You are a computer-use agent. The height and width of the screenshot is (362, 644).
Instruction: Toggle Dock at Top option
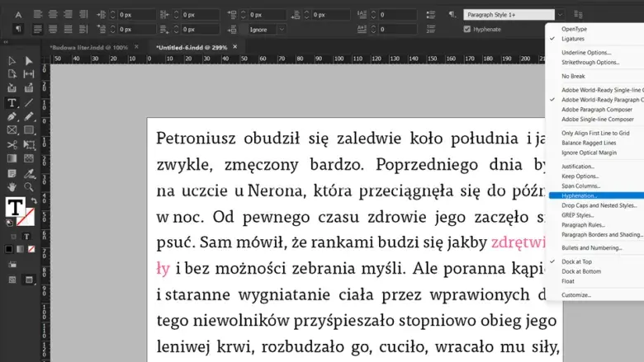576,261
